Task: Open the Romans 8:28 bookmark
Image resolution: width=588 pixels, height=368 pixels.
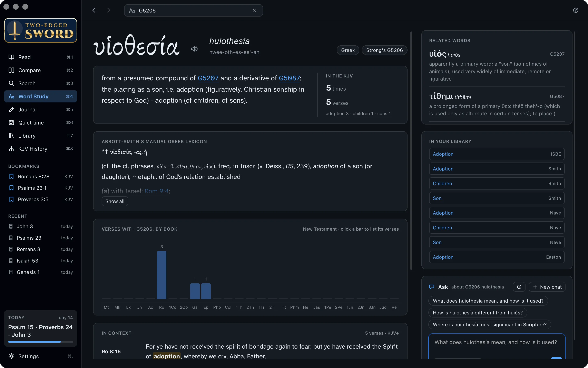Action: click(41, 176)
